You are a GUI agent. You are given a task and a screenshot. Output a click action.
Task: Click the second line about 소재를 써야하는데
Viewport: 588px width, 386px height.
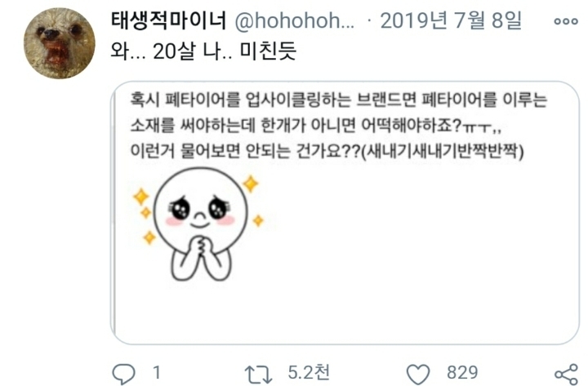coord(316,126)
